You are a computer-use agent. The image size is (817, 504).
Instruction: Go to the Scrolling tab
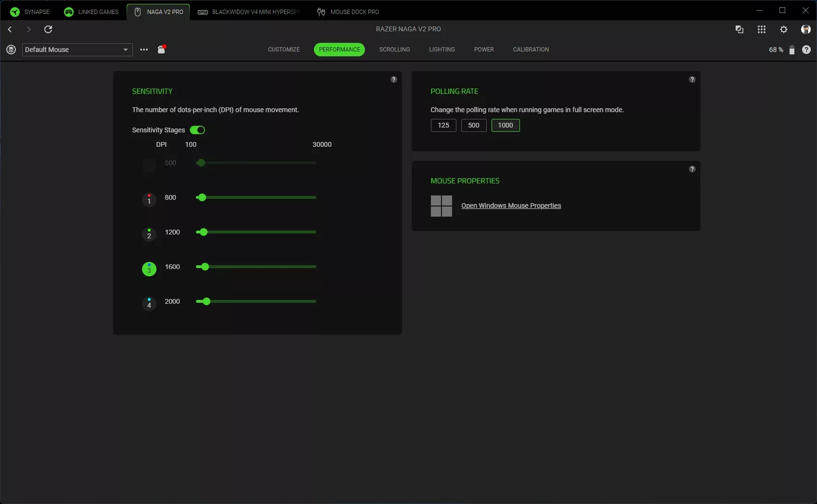pos(395,50)
